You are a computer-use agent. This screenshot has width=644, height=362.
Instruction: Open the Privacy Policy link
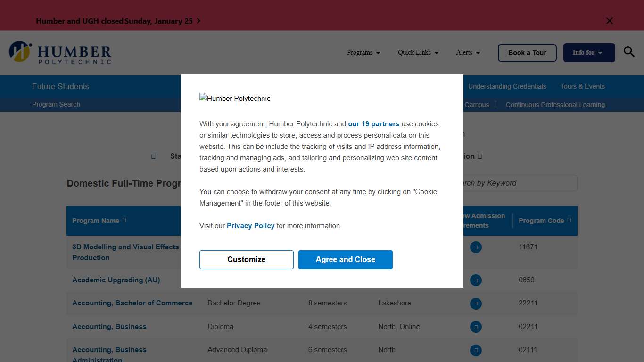point(250,226)
